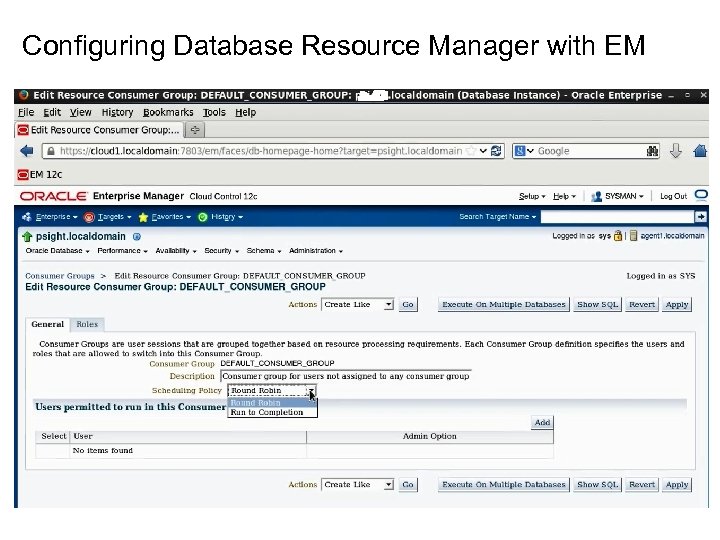Click the bottom Apply button

click(677, 484)
